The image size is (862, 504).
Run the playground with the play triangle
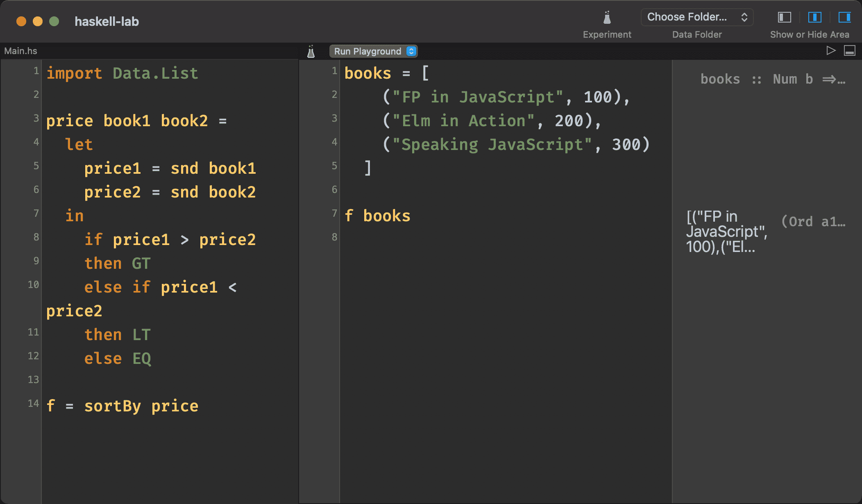coord(831,51)
